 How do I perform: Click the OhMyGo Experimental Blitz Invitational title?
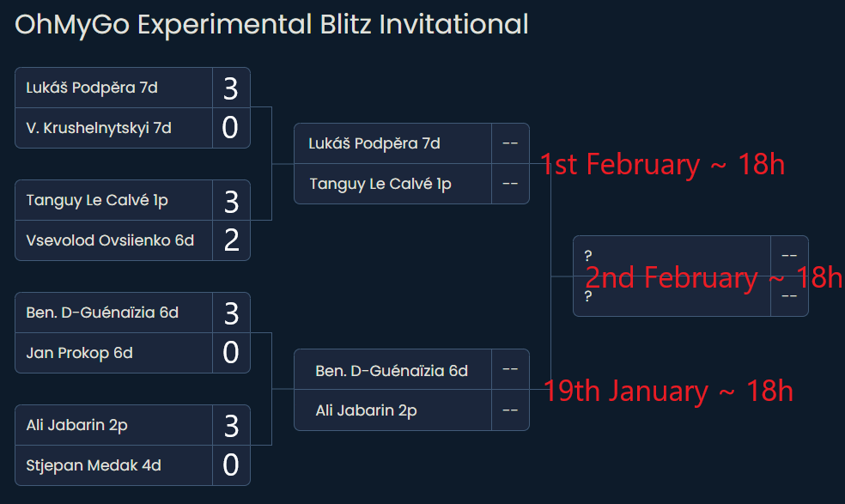tap(271, 25)
